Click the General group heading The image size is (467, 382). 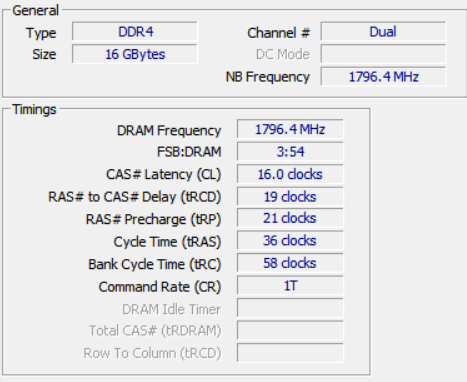point(35,10)
